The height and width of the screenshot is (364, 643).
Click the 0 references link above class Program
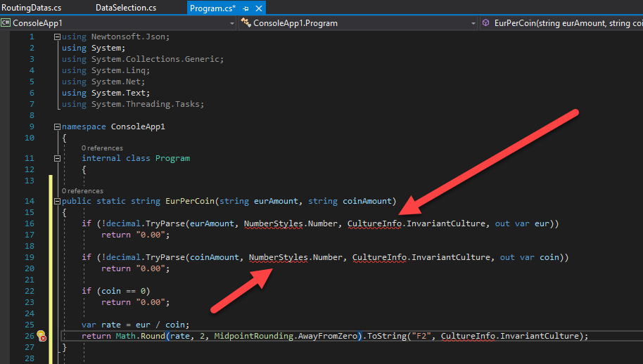pyautogui.click(x=102, y=148)
